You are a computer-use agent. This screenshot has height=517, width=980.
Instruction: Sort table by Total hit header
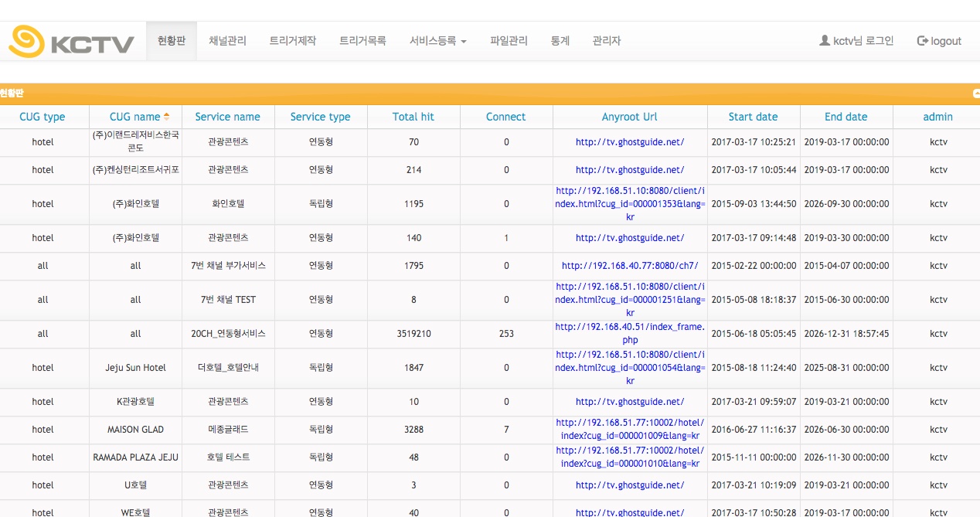point(413,117)
